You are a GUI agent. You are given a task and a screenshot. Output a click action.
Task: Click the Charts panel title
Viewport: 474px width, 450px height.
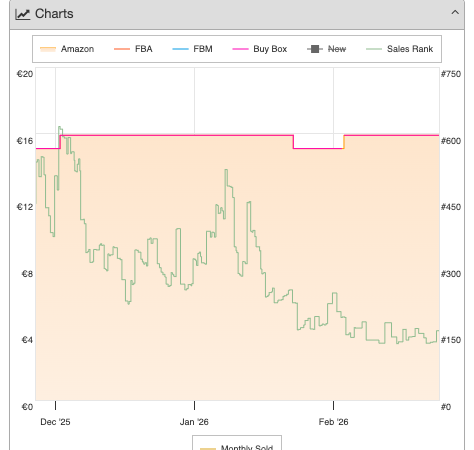[x=54, y=14]
